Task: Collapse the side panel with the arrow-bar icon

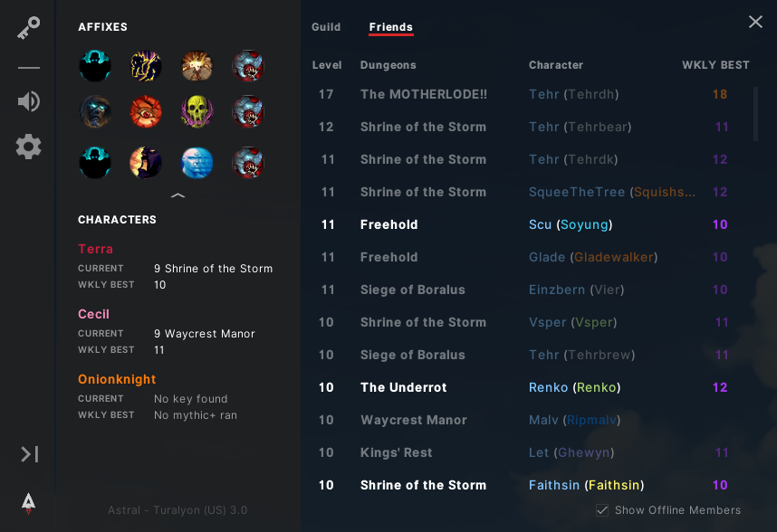Action: [x=29, y=453]
